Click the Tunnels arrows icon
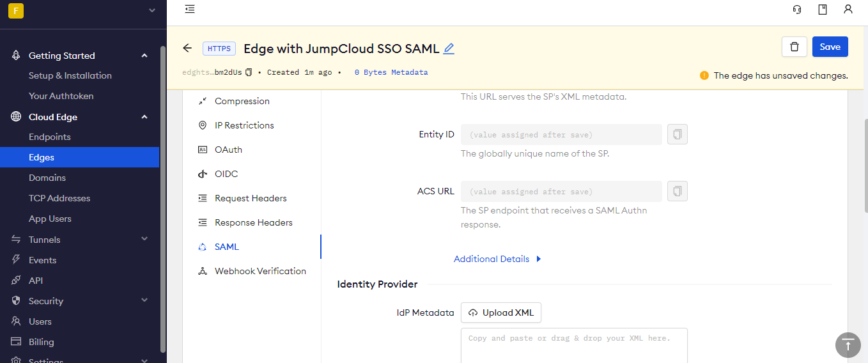 pyautogui.click(x=16, y=240)
